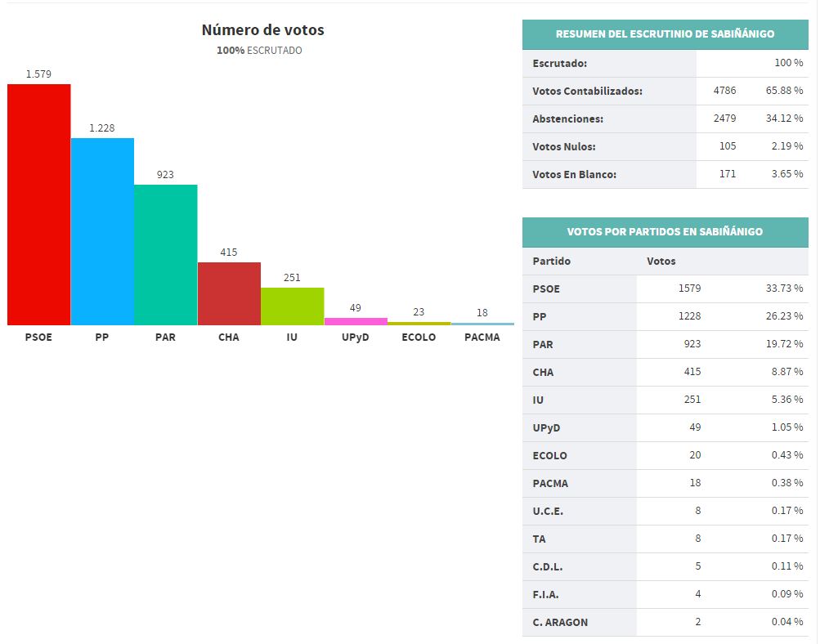
Task: Click the 'Número de votos' chart title
Action: tap(262, 30)
